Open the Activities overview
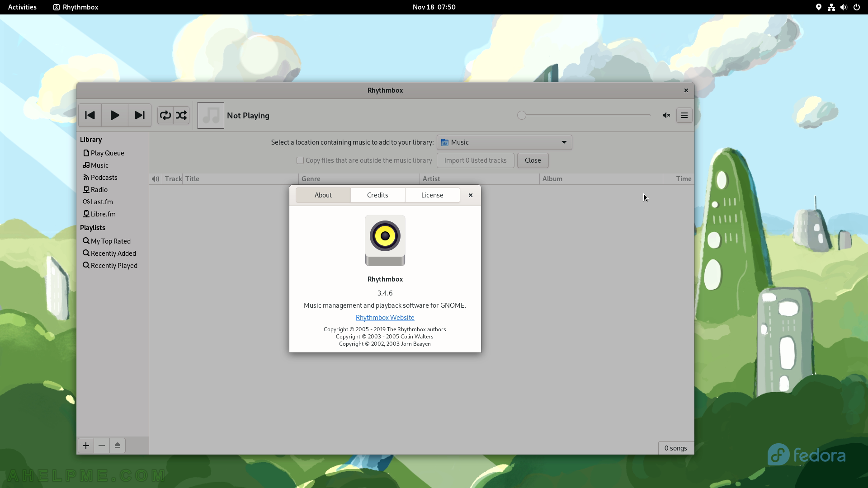 pyautogui.click(x=22, y=7)
